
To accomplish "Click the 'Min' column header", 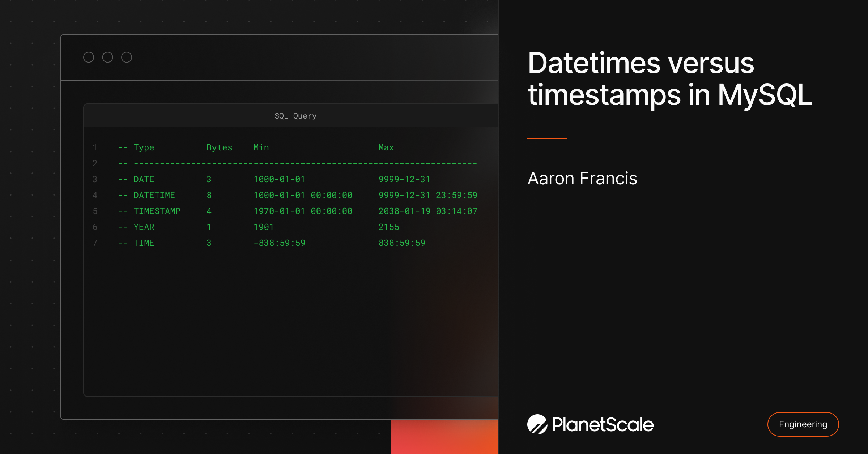I will coord(261,147).
